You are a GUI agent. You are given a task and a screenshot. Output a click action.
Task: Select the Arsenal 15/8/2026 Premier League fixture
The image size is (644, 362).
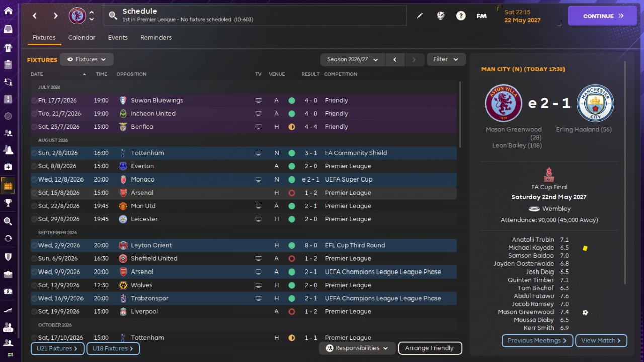coord(244,193)
